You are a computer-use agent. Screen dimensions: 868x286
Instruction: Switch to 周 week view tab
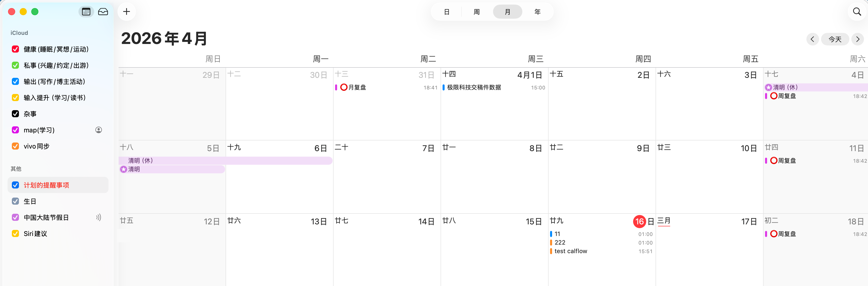pos(476,12)
